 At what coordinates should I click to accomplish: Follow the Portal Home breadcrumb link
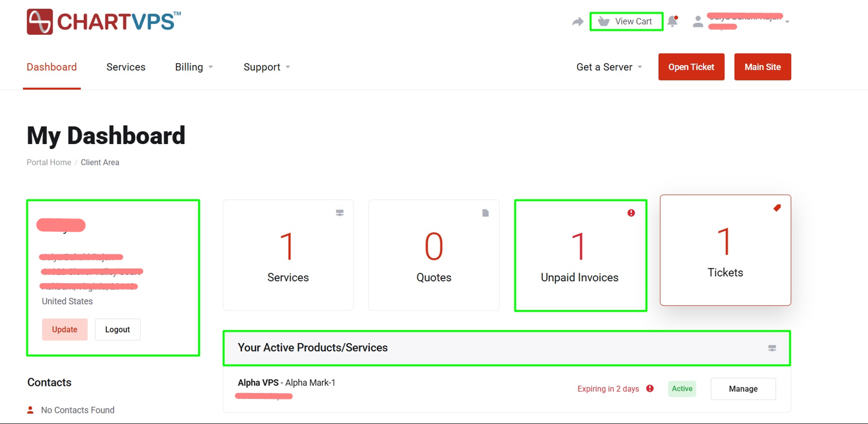pos(49,162)
